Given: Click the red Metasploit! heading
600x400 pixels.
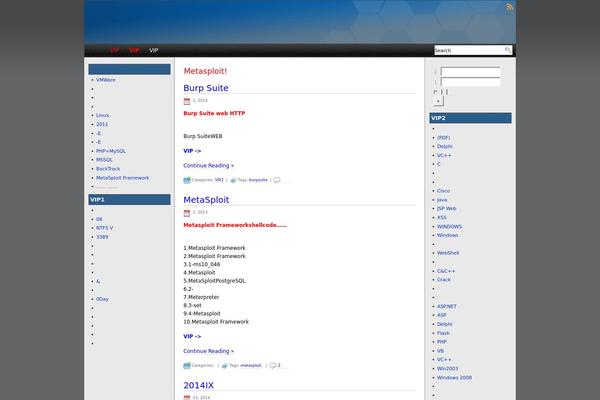Looking at the screenshot, I should [x=205, y=71].
